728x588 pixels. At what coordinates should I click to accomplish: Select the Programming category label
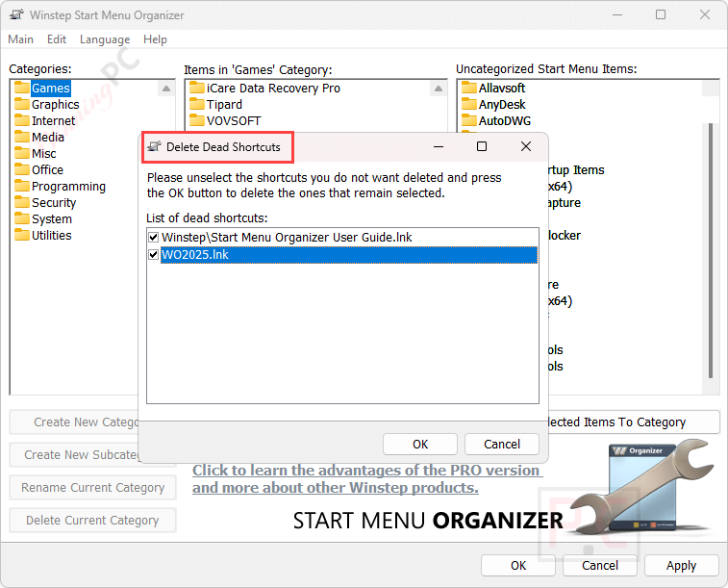(68, 187)
